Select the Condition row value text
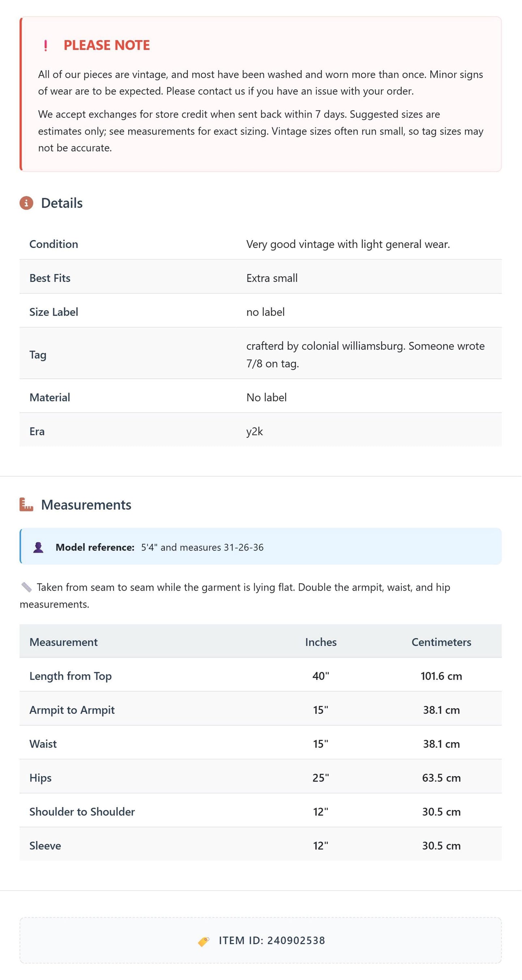The width and height of the screenshot is (522, 980). [348, 244]
